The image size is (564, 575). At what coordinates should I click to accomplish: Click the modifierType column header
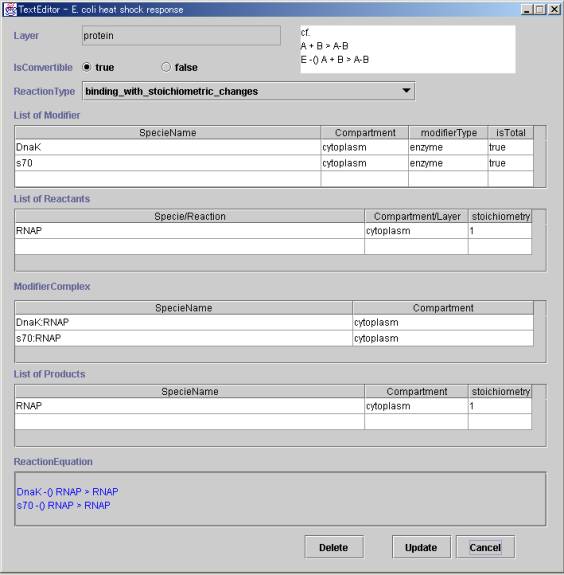click(448, 133)
